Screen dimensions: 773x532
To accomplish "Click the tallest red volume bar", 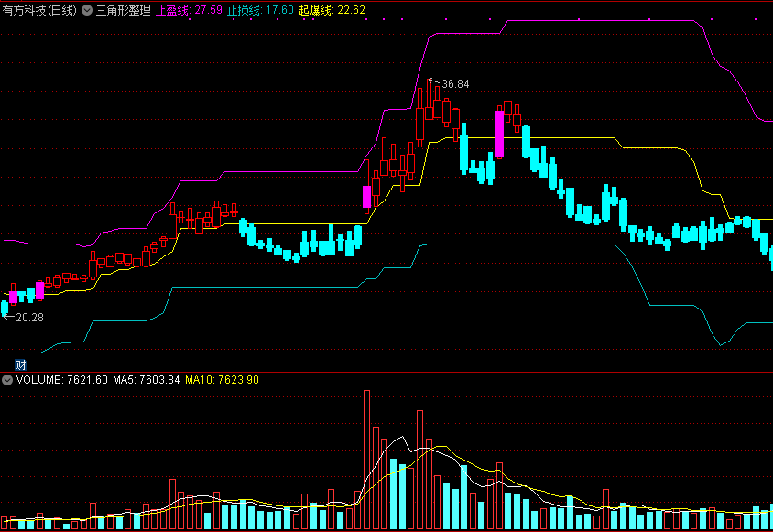I will click(366, 460).
